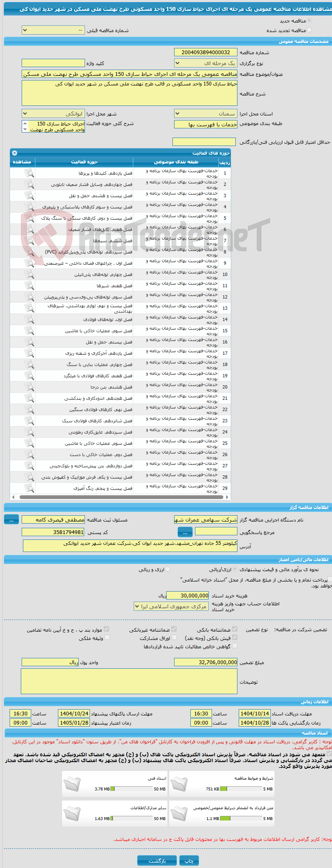
Task: Open view icon for row 2 تابلویی
Action: pos(29,184)
